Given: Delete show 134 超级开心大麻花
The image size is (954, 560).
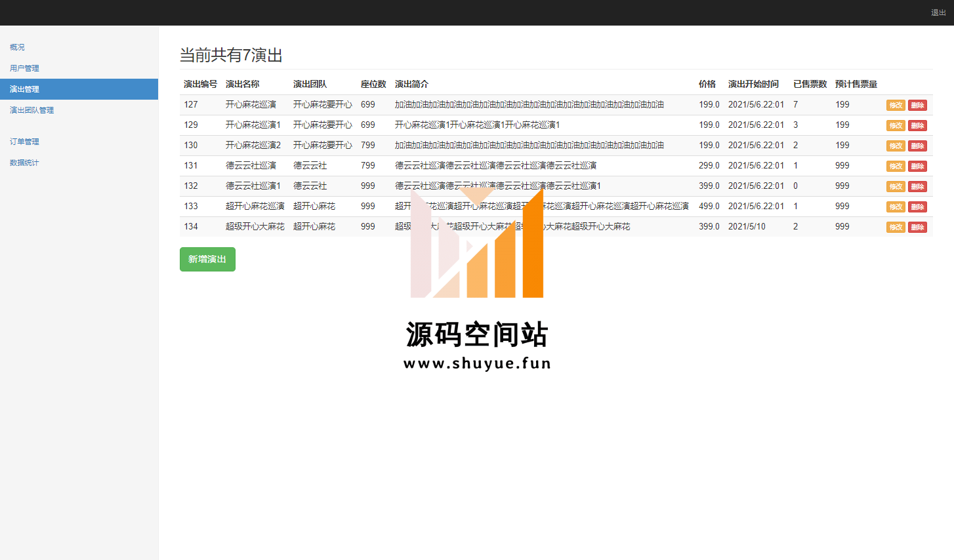Looking at the screenshot, I should [917, 227].
